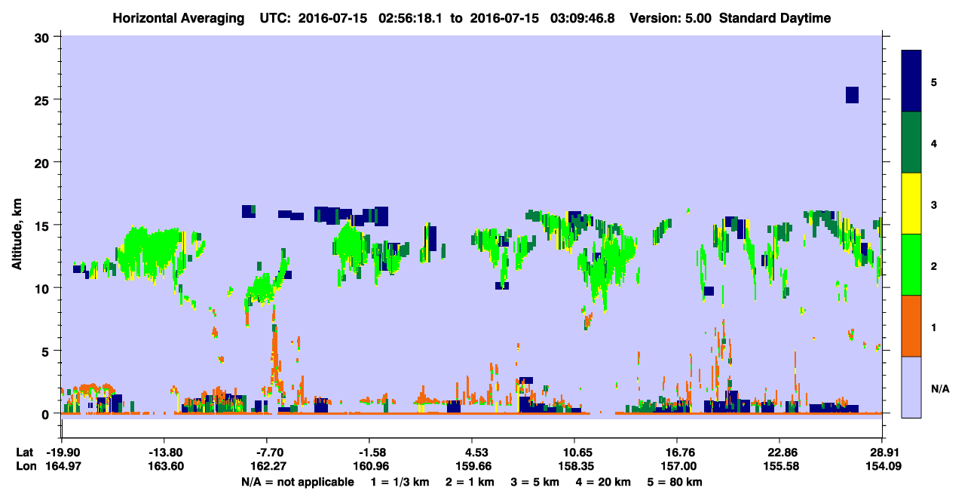The image size is (980, 503).
Task: Click the dark blue colorbar segment labeled 5
Action: point(911,81)
